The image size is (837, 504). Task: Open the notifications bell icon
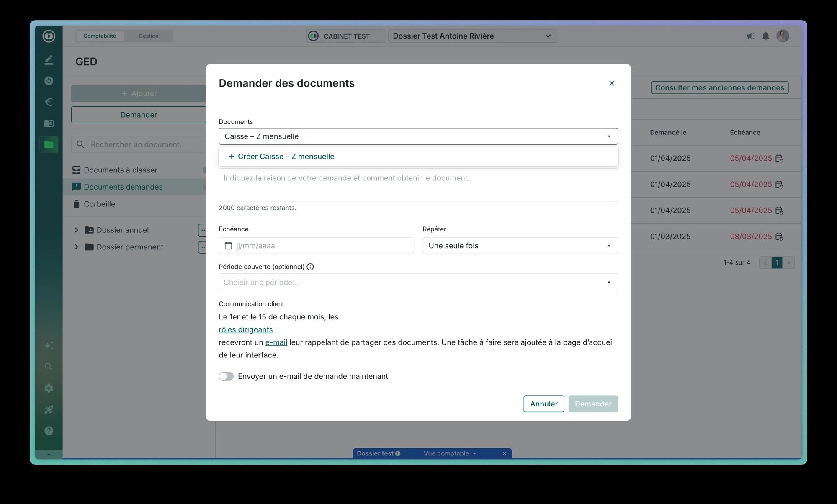[765, 36]
